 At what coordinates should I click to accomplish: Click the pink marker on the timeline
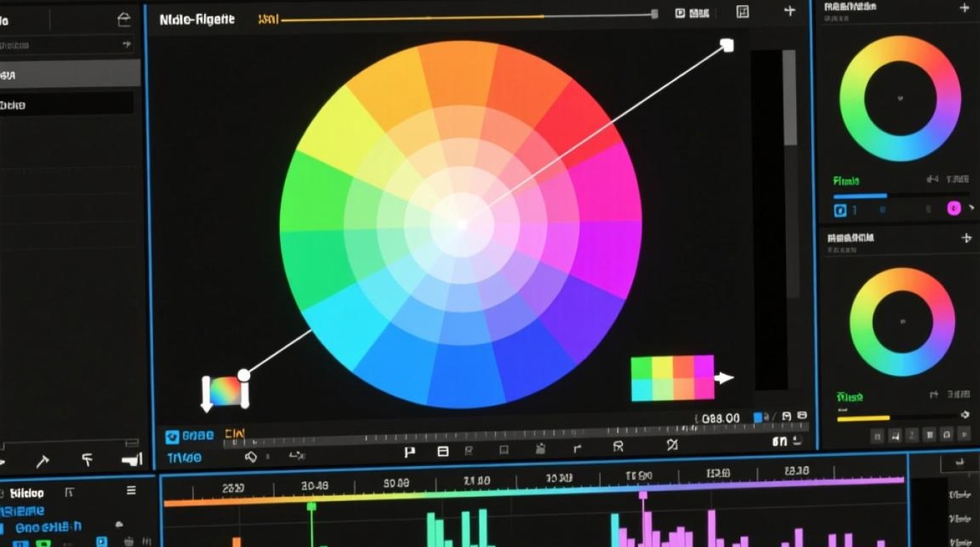coord(643,496)
